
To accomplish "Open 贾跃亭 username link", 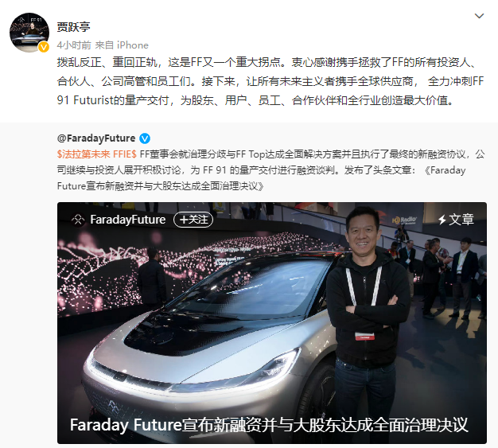I will [x=74, y=27].
